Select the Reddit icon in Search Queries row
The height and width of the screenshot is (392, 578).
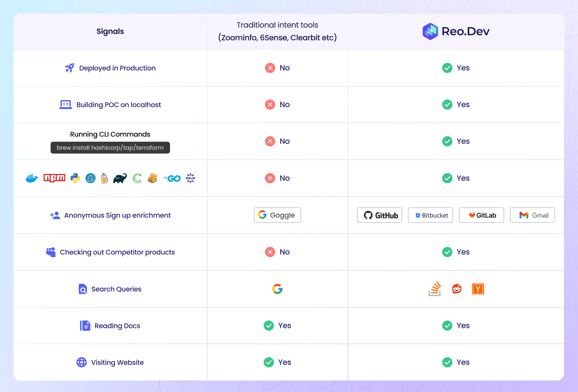pyautogui.click(x=456, y=289)
